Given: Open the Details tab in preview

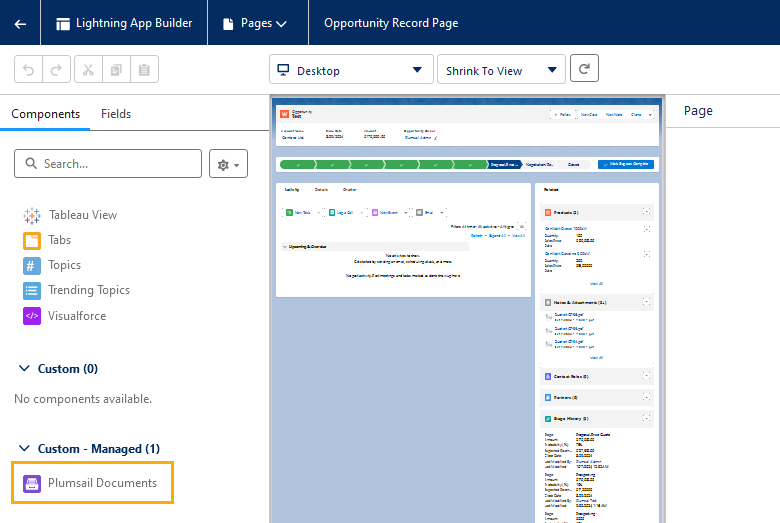Looking at the screenshot, I should pyautogui.click(x=321, y=190).
